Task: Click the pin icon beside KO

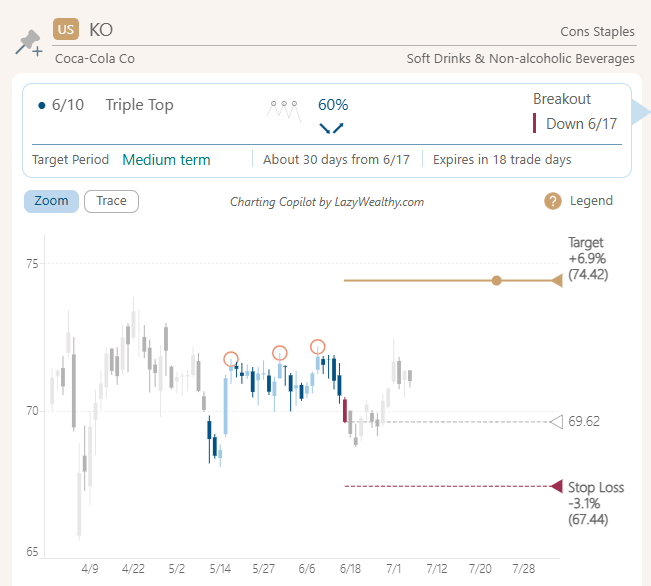Action: (x=27, y=43)
